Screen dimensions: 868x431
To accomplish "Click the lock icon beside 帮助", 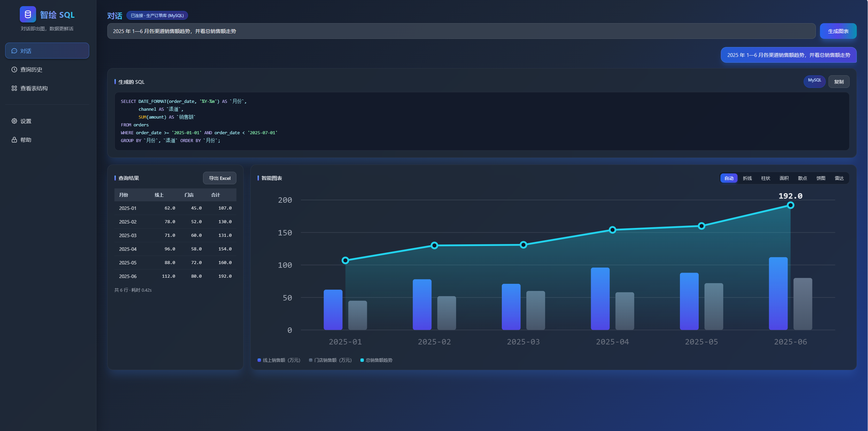I will click(14, 140).
